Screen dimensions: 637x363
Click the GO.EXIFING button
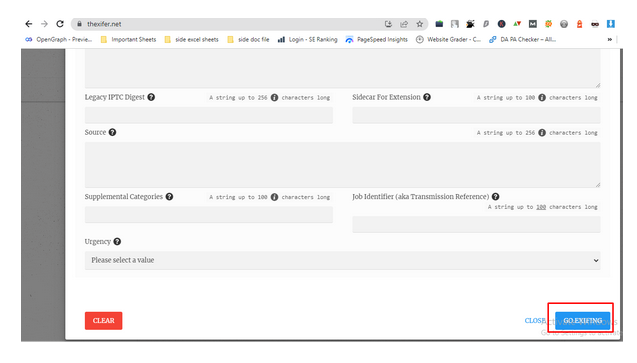pos(583,321)
